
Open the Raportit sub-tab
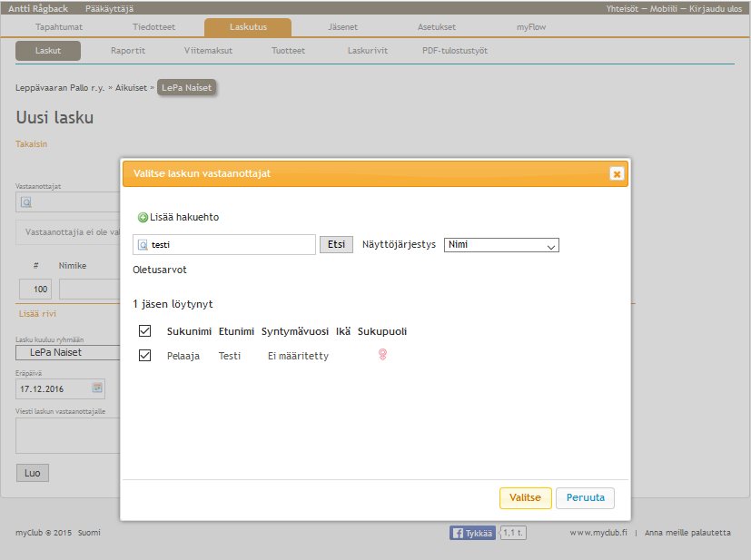click(128, 51)
